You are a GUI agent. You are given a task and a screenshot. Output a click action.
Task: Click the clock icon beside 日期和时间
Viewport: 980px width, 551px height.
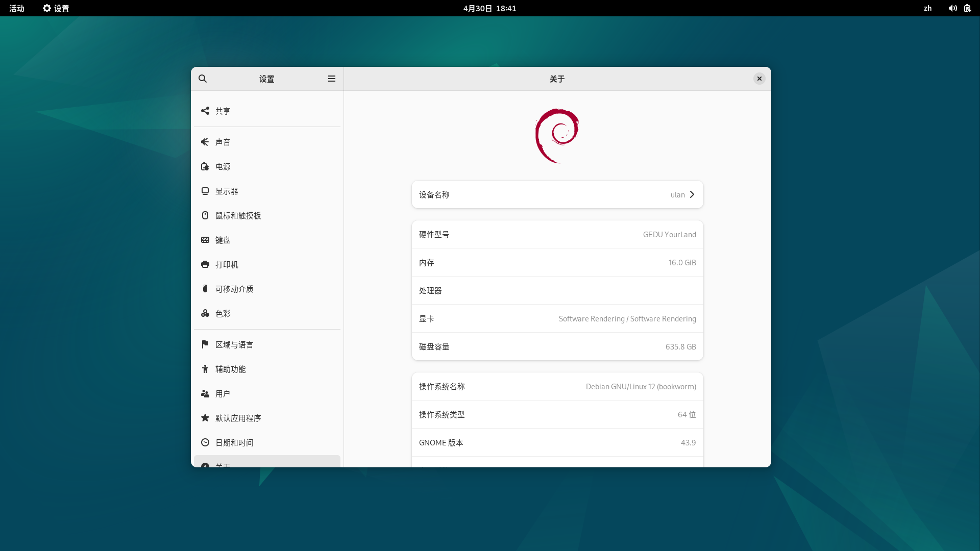coord(205,442)
